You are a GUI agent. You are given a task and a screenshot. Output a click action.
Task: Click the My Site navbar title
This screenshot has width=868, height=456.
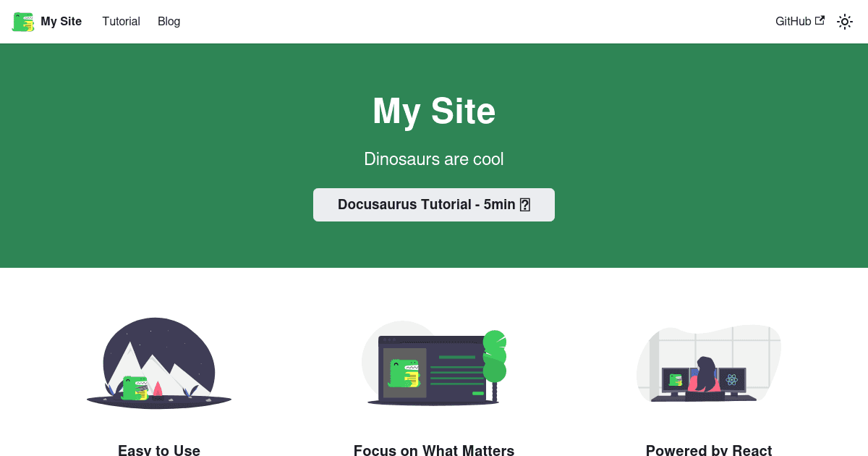coord(61,21)
